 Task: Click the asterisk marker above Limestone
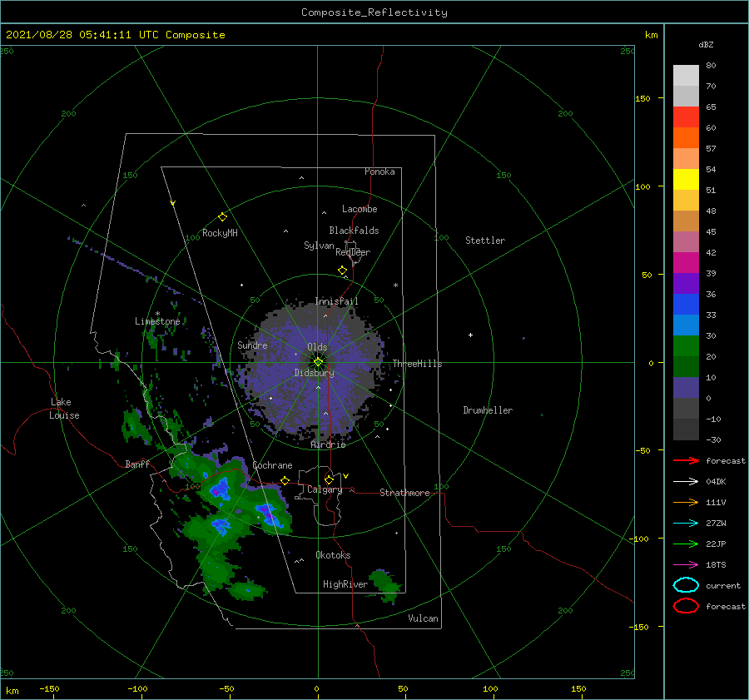[x=157, y=314]
